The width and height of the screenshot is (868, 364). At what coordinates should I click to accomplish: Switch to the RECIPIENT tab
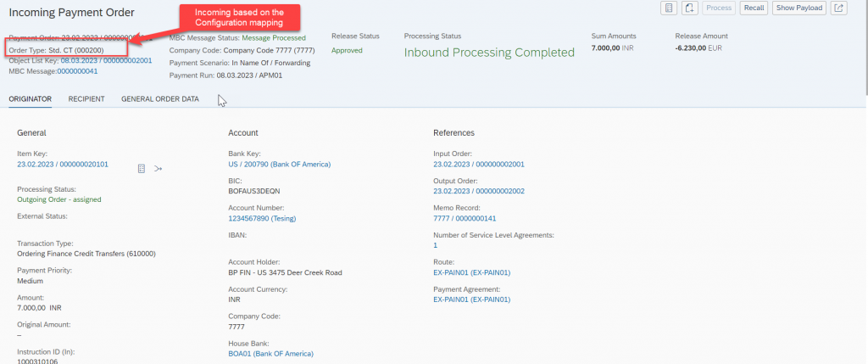pyautogui.click(x=86, y=99)
